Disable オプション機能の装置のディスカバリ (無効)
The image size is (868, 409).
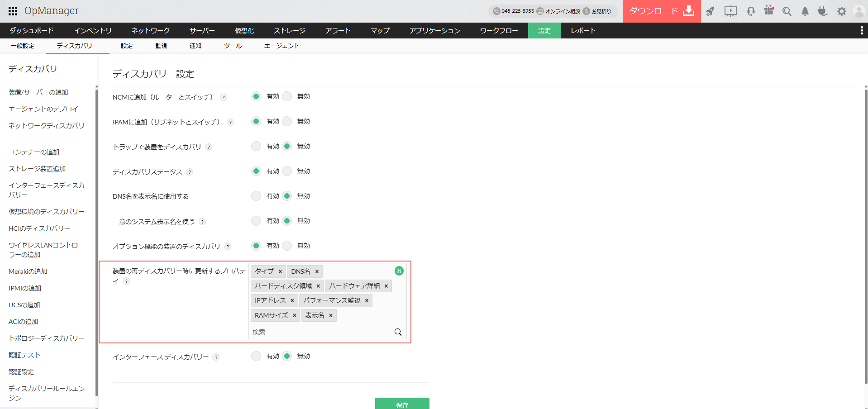coord(287,246)
